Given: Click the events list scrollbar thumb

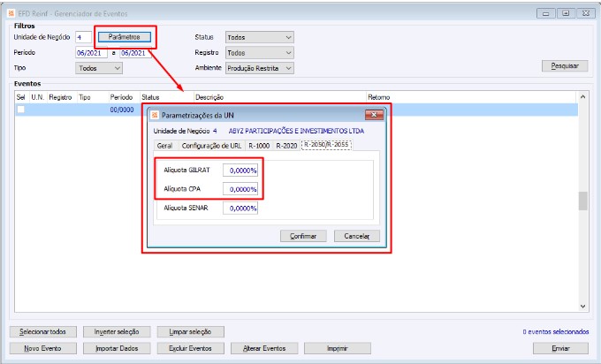Looking at the screenshot, I should pyautogui.click(x=582, y=201).
